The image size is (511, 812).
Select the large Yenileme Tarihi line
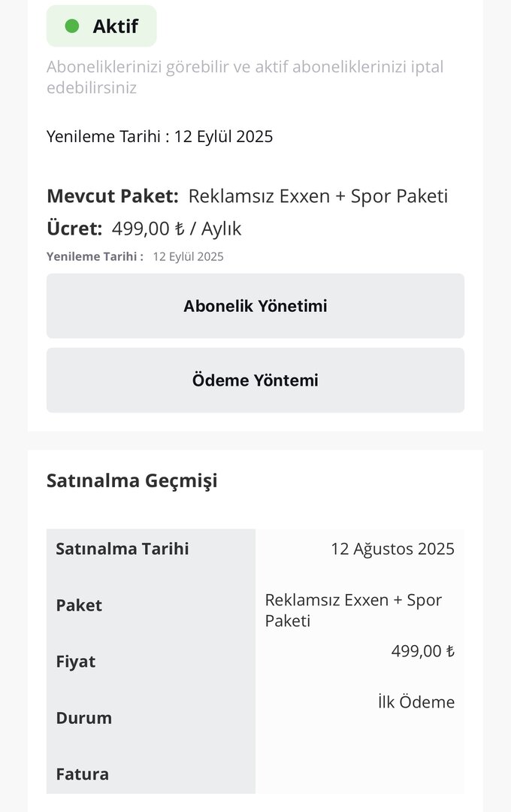point(159,136)
